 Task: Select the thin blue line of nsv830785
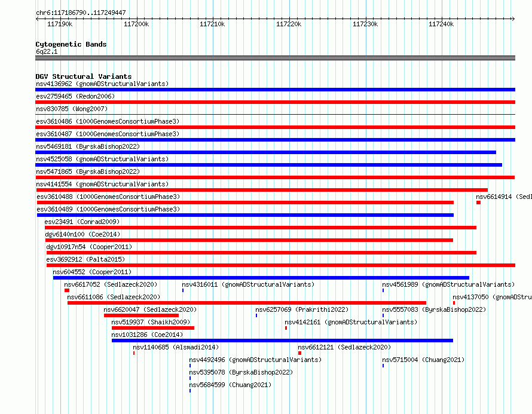[275, 114]
